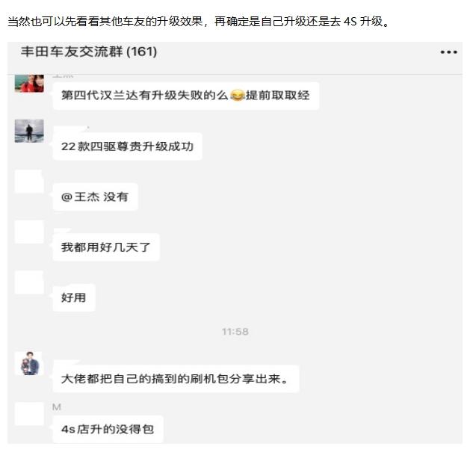The image size is (476, 464).
Task: Click the blank avatar beside 好用 message
Action: point(29,282)
